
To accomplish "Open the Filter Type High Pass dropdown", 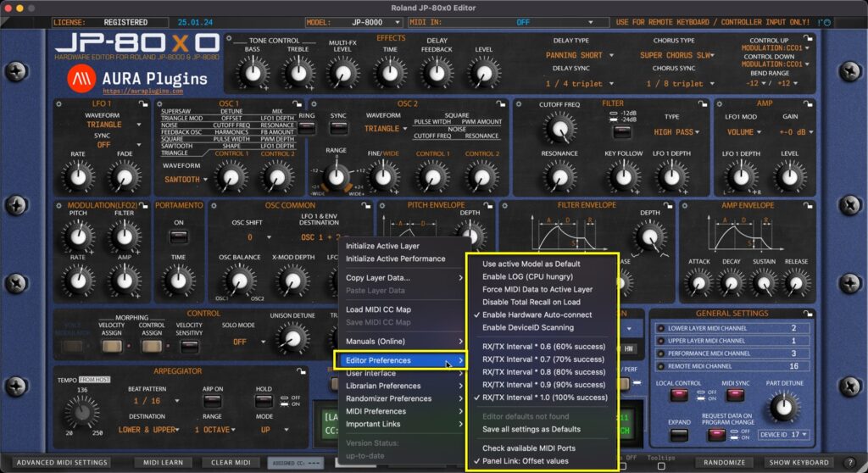I will tap(676, 132).
